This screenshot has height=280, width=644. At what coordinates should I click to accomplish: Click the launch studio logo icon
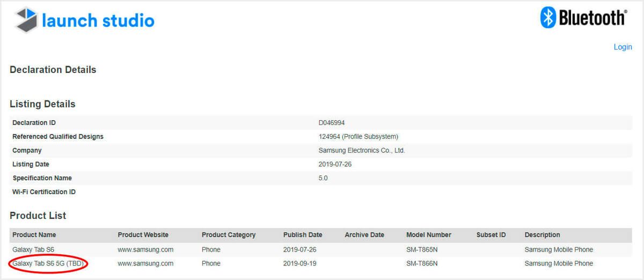click(x=26, y=20)
